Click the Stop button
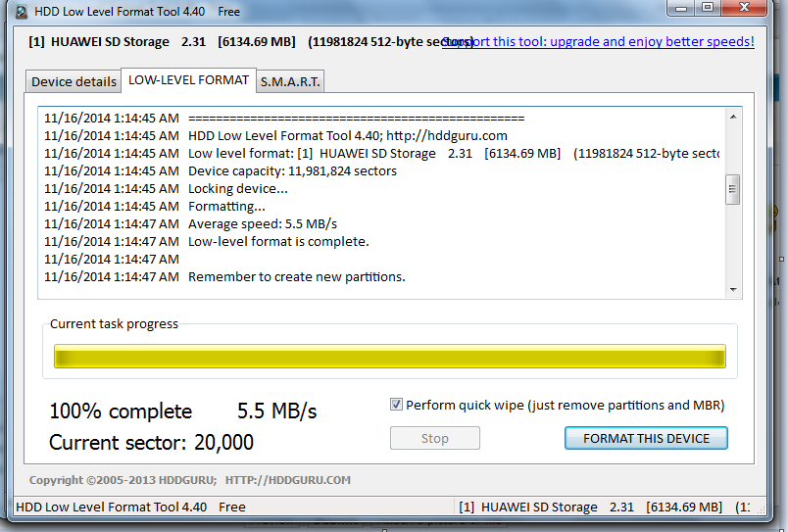 [x=435, y=438]
